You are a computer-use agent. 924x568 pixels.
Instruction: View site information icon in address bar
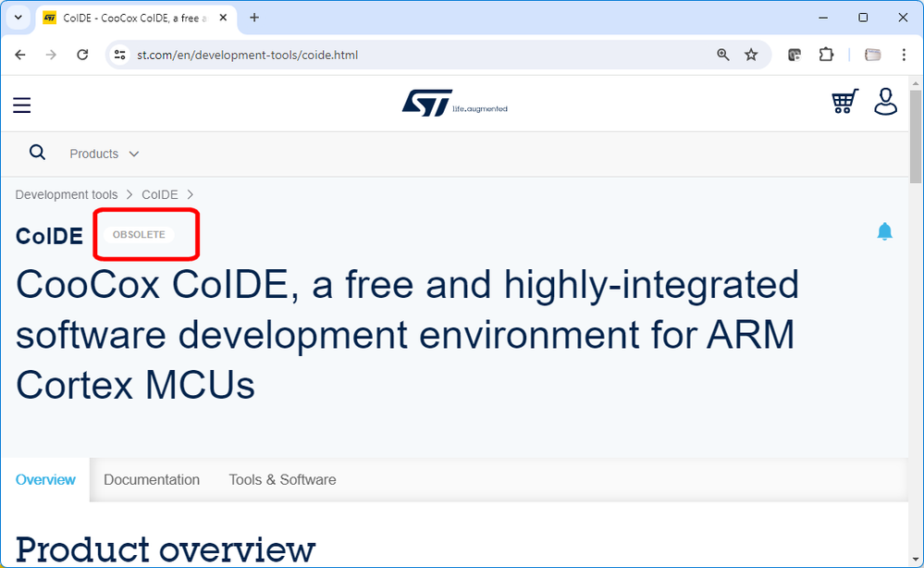(x=119, y=55)
